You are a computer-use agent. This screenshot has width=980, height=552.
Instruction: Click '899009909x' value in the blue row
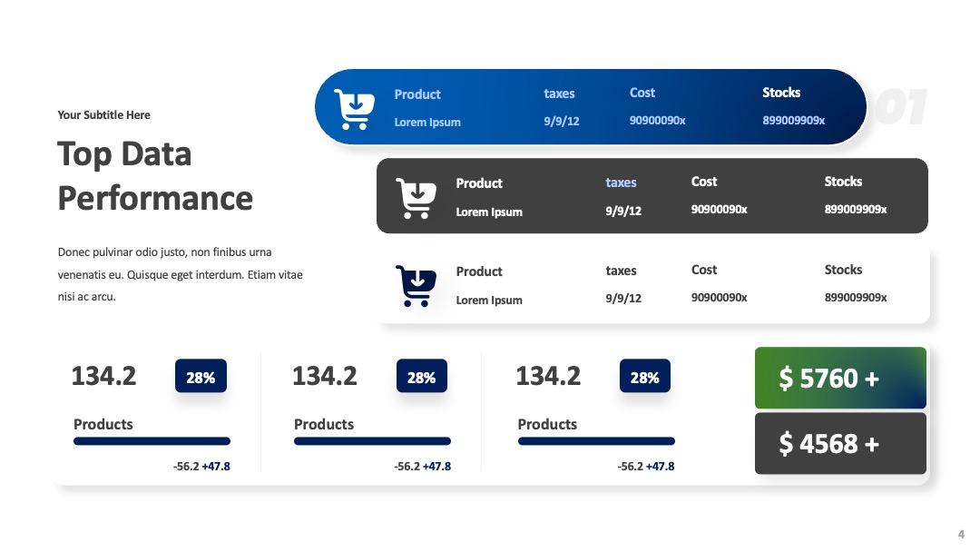click(794, 120)
